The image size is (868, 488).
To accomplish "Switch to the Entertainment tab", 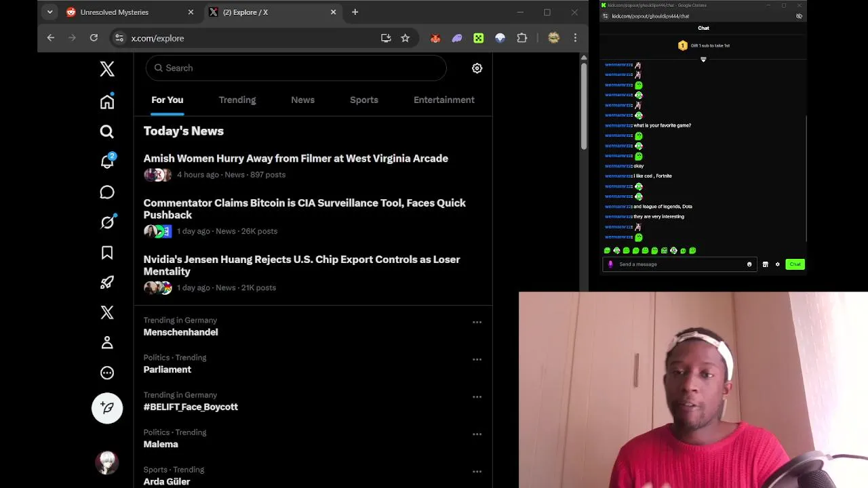I will tap(444, 100).
